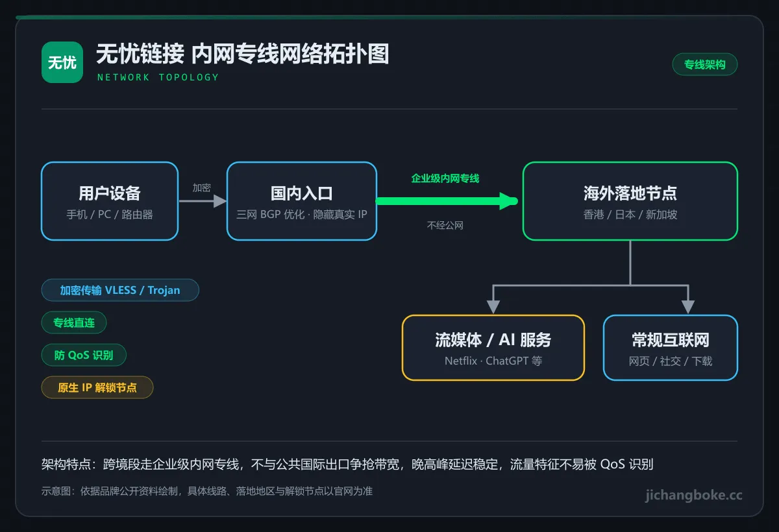This screenshot has width=779, height=532.
Task: Select the 用户设备 node box
Action: [110, 201]
